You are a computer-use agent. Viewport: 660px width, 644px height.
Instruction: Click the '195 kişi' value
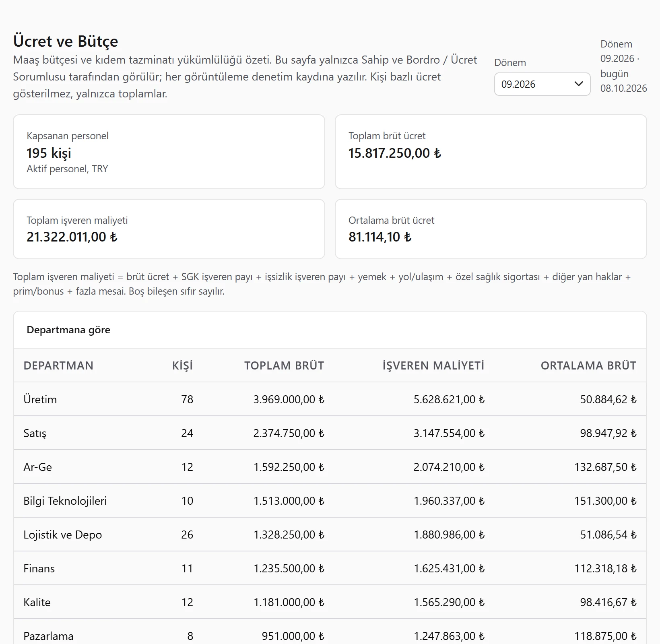point(49,153)
